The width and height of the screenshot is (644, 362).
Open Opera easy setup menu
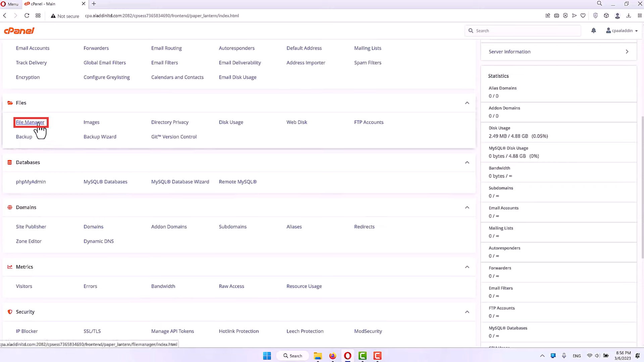640,16
